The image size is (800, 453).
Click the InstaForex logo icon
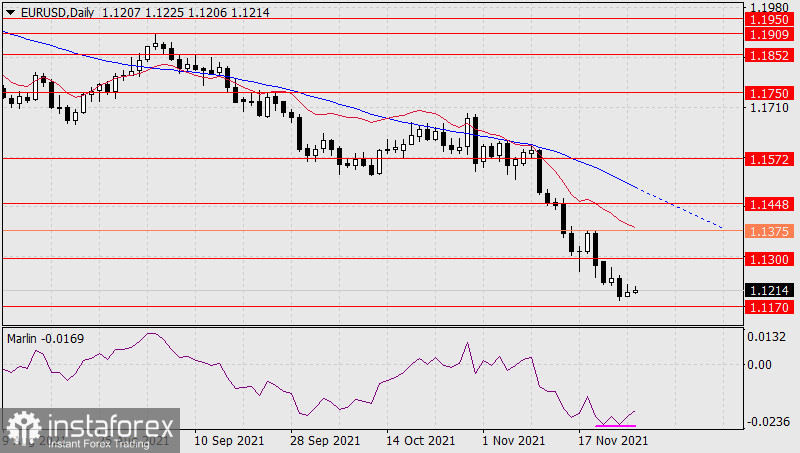pos(22,429)
